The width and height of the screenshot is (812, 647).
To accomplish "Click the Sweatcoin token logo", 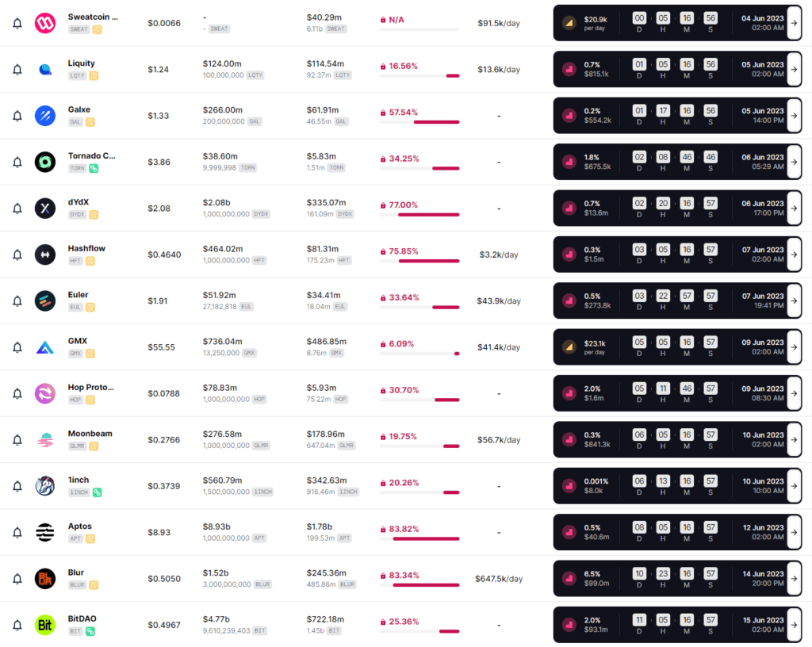I will [45, 23].
